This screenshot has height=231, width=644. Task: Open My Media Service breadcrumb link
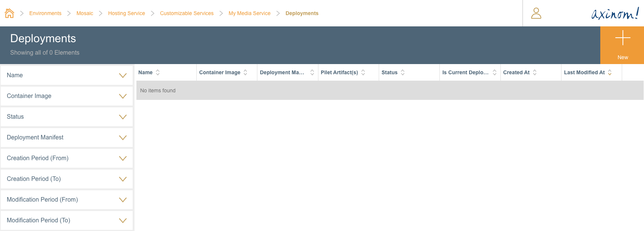(249, 13)
